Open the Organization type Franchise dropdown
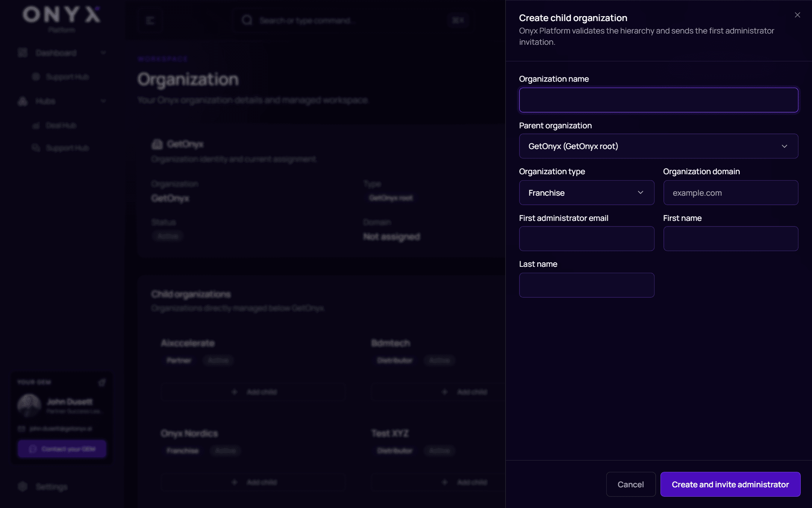Screen dimensions: 812x508 586,193
